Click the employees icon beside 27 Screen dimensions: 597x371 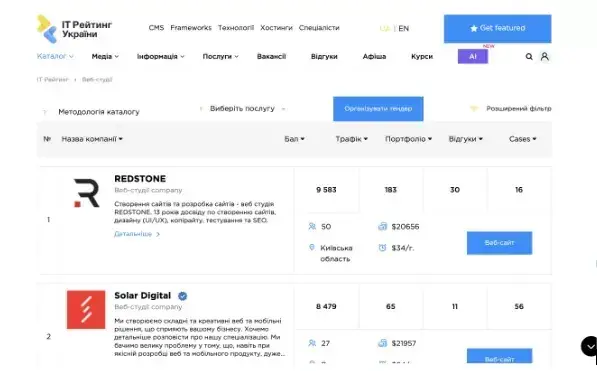coord(312,343)
